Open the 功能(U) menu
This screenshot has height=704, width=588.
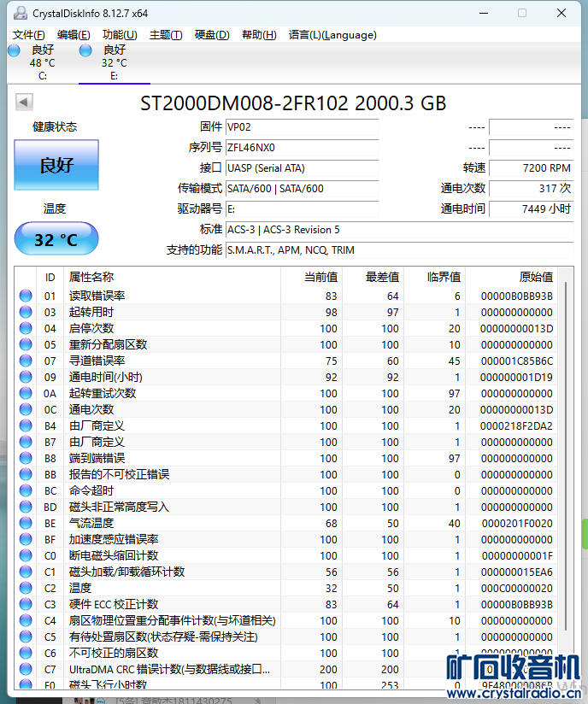(120, 35)
